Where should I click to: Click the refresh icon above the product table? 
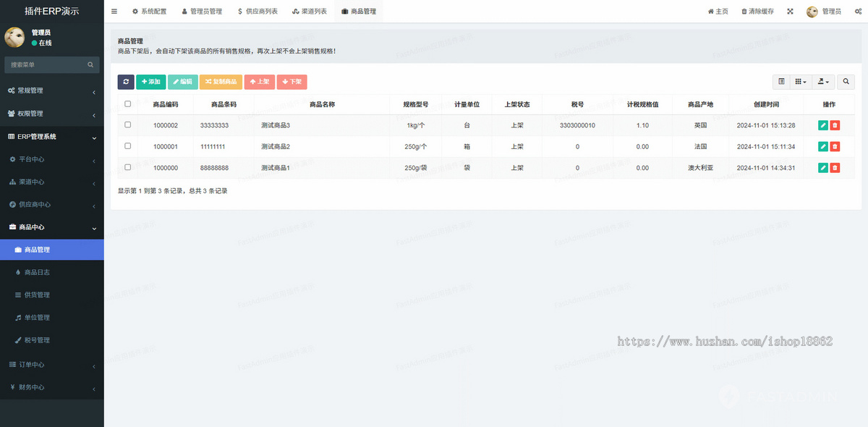(126, 82)
